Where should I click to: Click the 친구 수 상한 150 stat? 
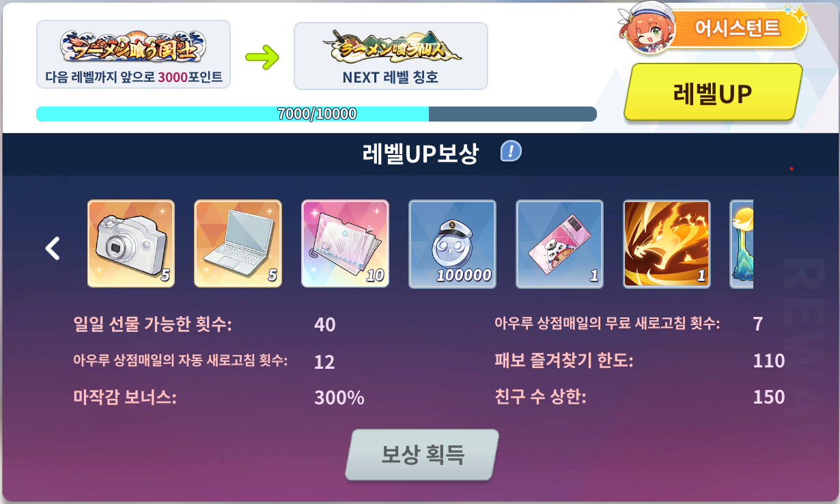coord(640,397)
